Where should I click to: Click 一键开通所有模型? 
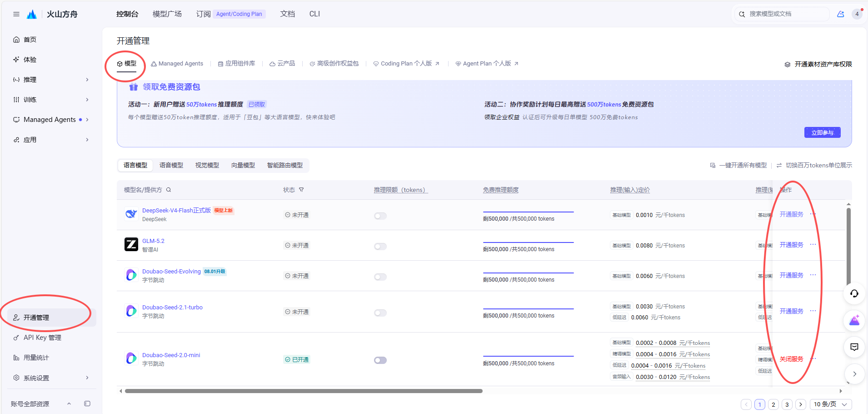(738, 165)
